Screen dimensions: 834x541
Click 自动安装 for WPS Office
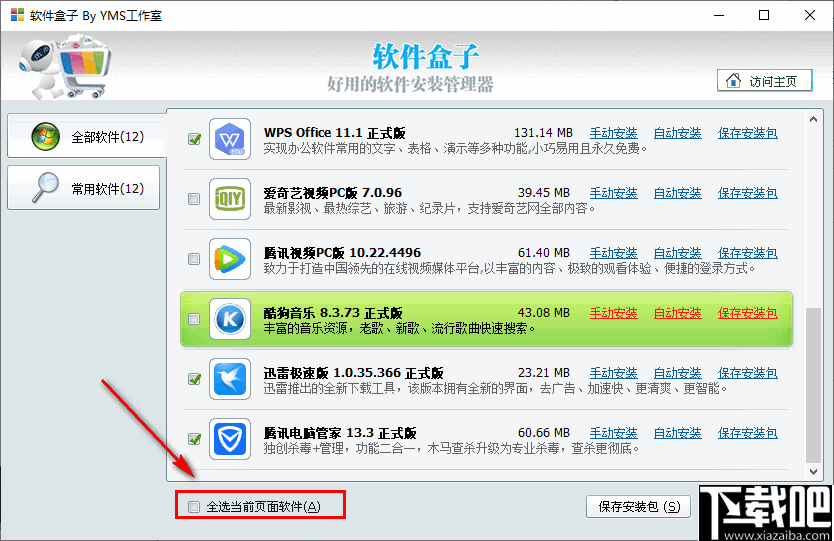point(677,133)
